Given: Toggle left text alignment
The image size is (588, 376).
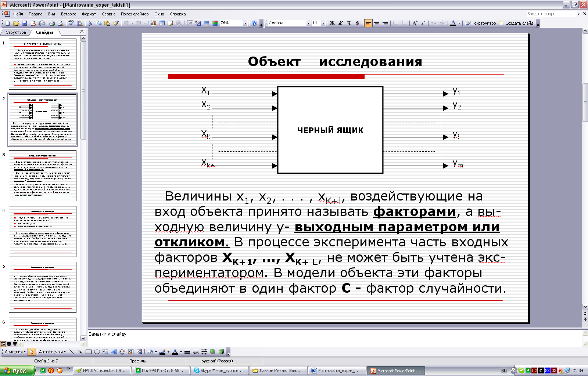Looking at the screenshot, I should click(368, 23).
